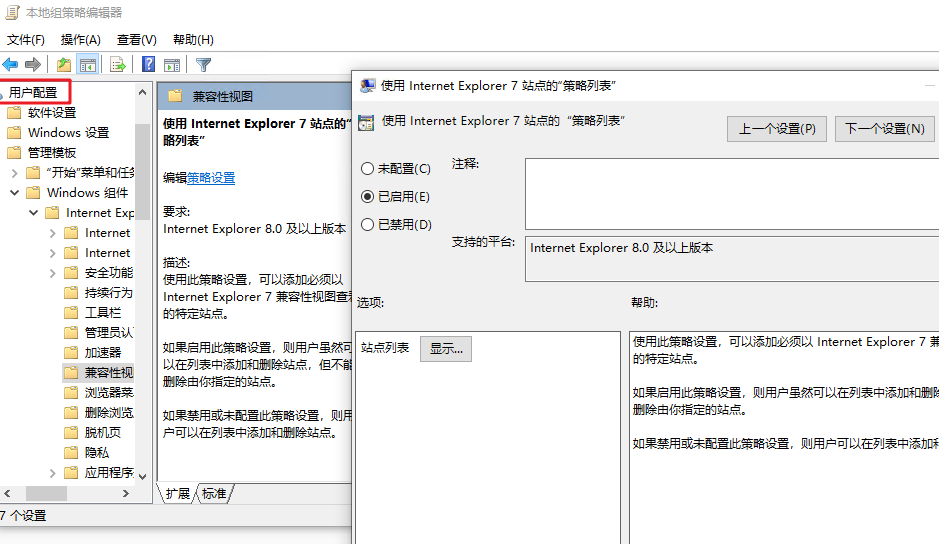
Task: Click the Local Group Policy Editor title icon
Action: [13, 13]
